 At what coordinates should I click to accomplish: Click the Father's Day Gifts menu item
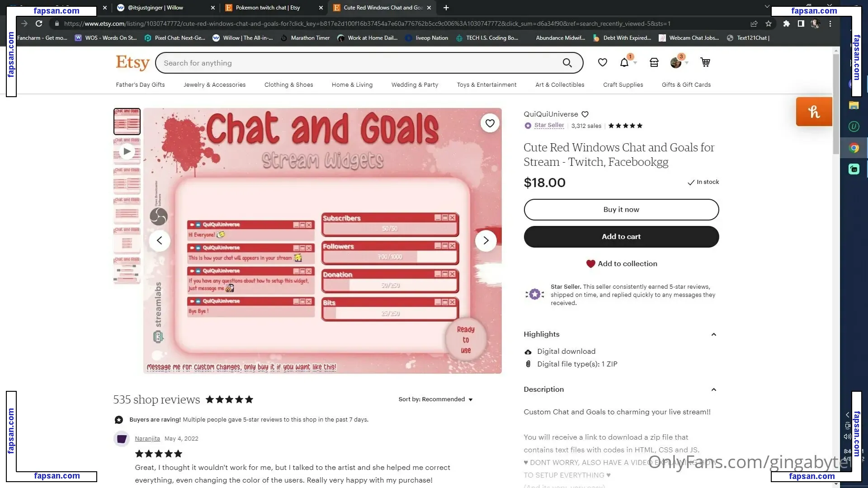click(x=140, y=84)
